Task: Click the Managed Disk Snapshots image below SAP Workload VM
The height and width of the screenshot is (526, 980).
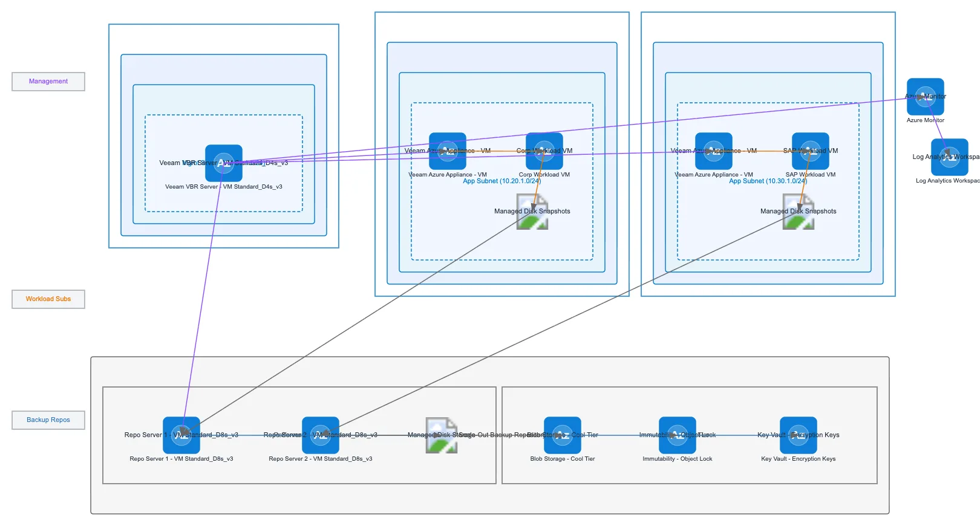Action: tap(799, 212)
